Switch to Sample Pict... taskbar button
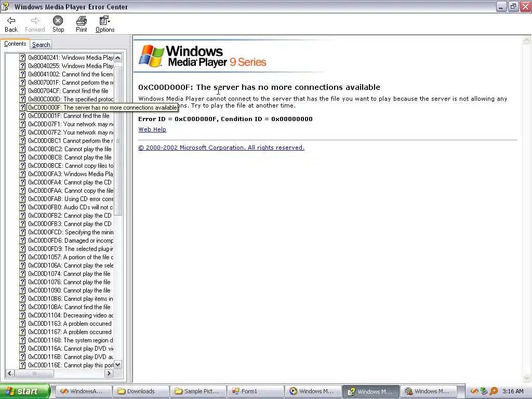This screenshot has width=532, height=399. [198, 391]
